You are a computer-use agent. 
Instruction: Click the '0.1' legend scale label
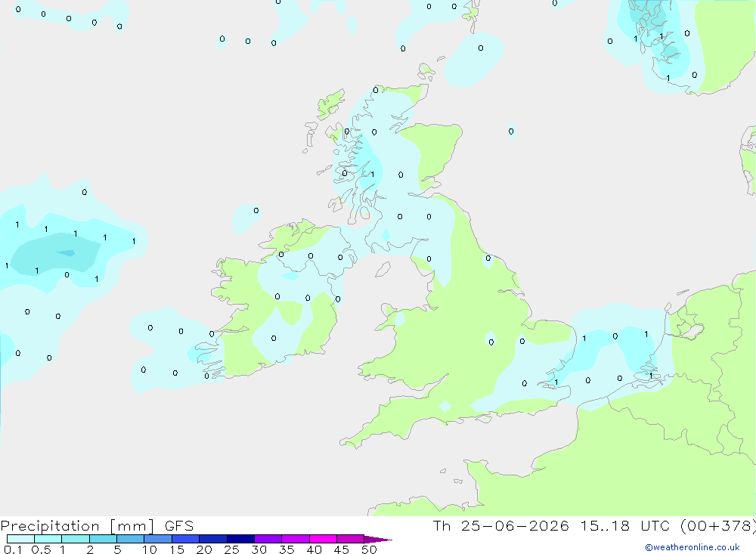13,549
